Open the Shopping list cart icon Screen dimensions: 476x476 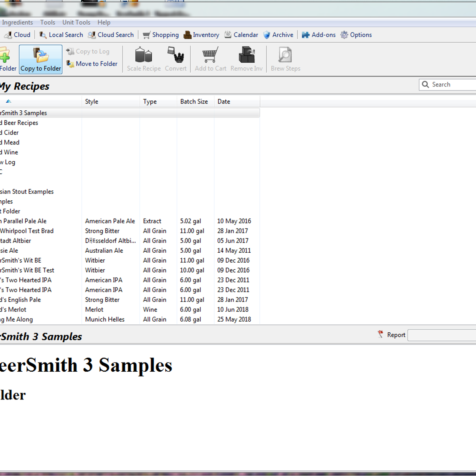point(147,35)
